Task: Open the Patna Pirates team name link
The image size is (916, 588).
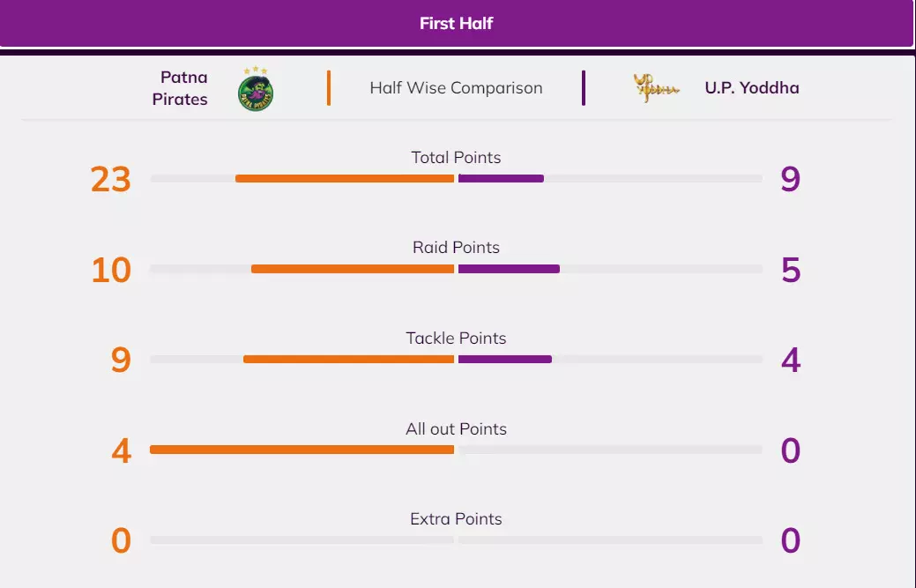Action: pos(180,88)
